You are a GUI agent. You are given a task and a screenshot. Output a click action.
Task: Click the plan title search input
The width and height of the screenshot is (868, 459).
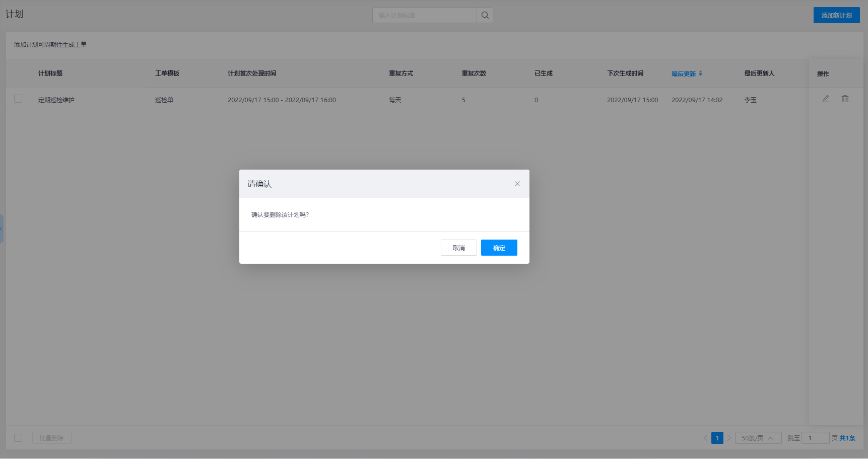coord(424,15)
